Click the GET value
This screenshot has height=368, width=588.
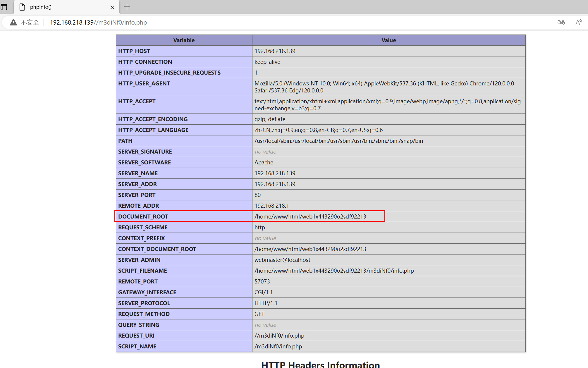(x=259, y=314)
